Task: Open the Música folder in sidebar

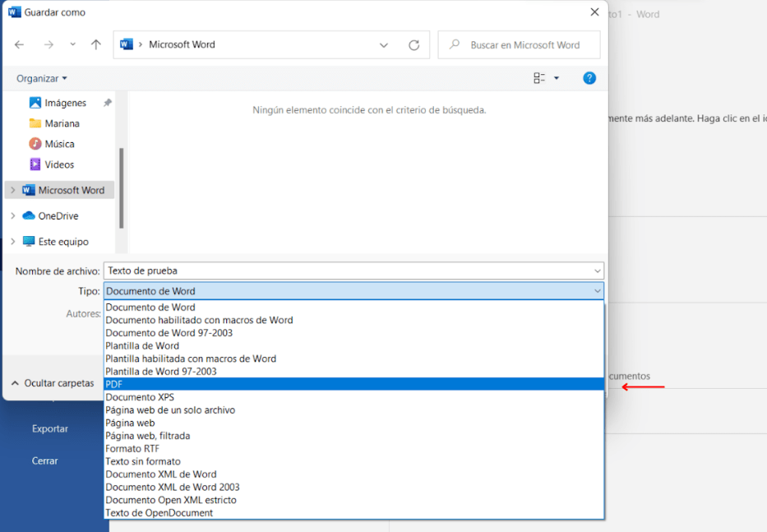Action: 59,144
